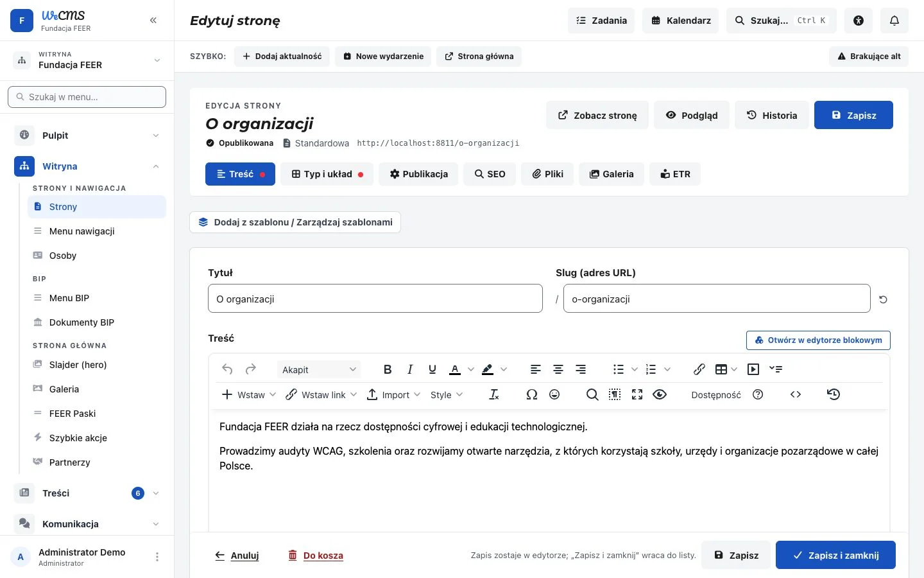Apply strikethrough-free clear formatting icon
This screenshot has height=578, width=924.
click(494, 394)
